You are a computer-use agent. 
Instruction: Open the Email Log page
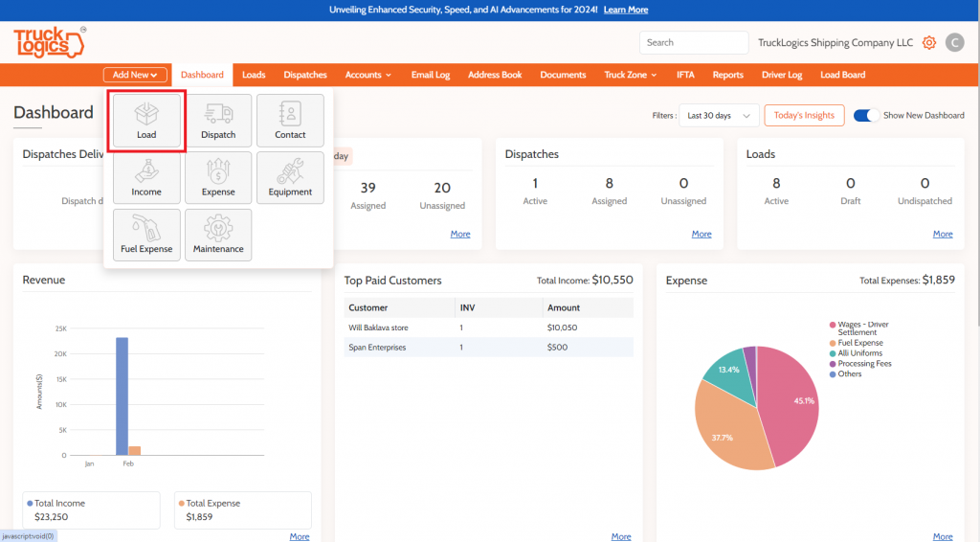(x=431, y=75)
